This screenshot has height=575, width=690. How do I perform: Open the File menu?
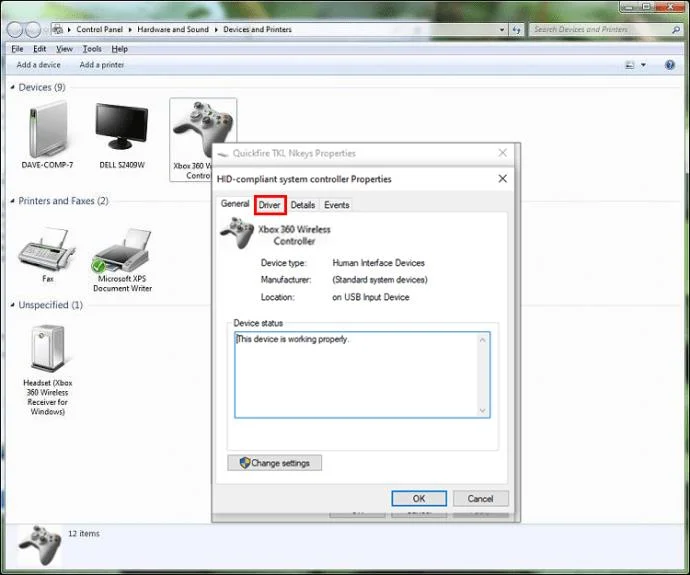[x=17, y=49]
